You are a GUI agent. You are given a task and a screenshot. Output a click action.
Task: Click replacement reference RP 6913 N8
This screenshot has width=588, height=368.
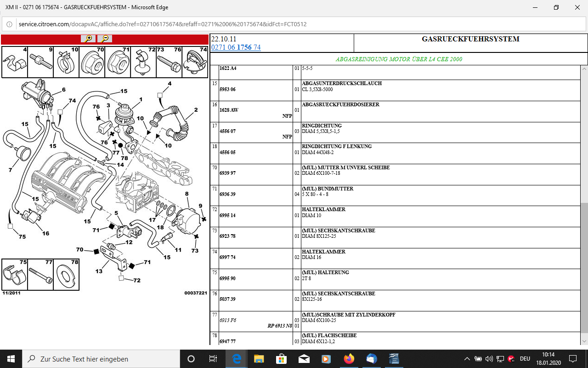(280, 326)
